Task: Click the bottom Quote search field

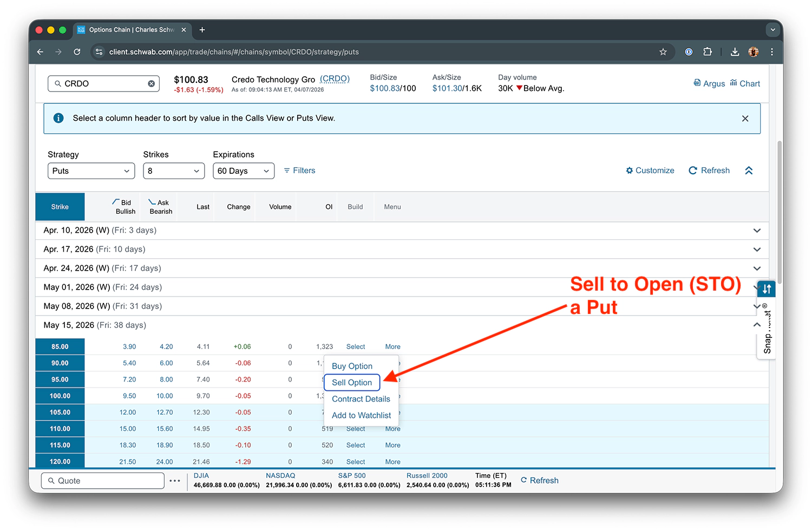Action: 103,481
